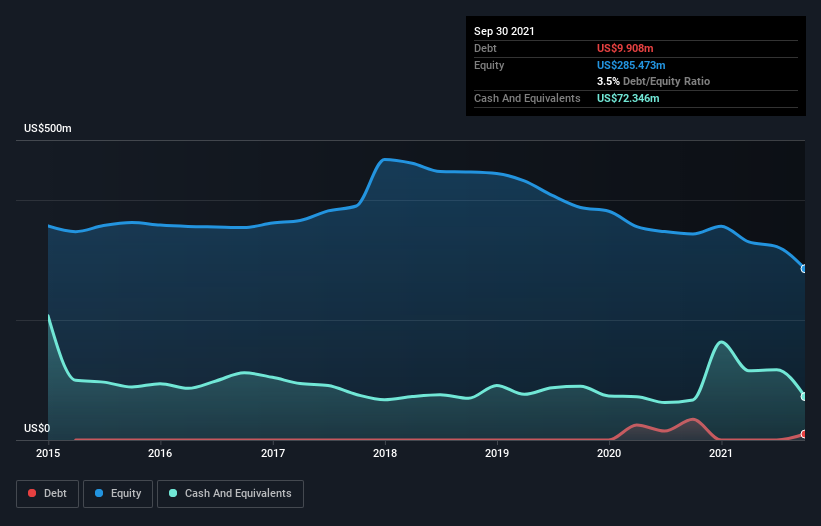Click the 2016 axis label
Image resolution: width=821 pixels, height=526 pixels.
click(160, 453)
